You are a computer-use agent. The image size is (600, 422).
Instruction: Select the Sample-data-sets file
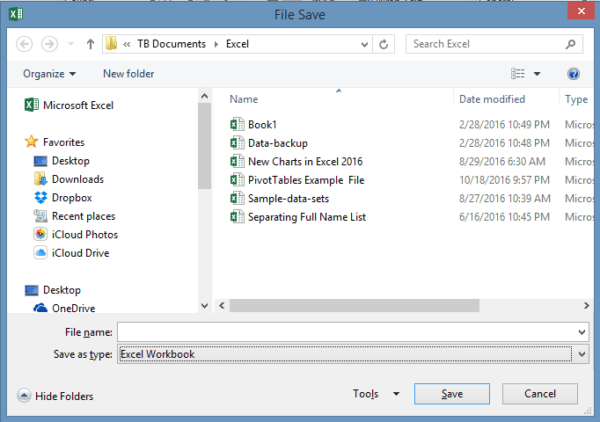pos(289,199)
